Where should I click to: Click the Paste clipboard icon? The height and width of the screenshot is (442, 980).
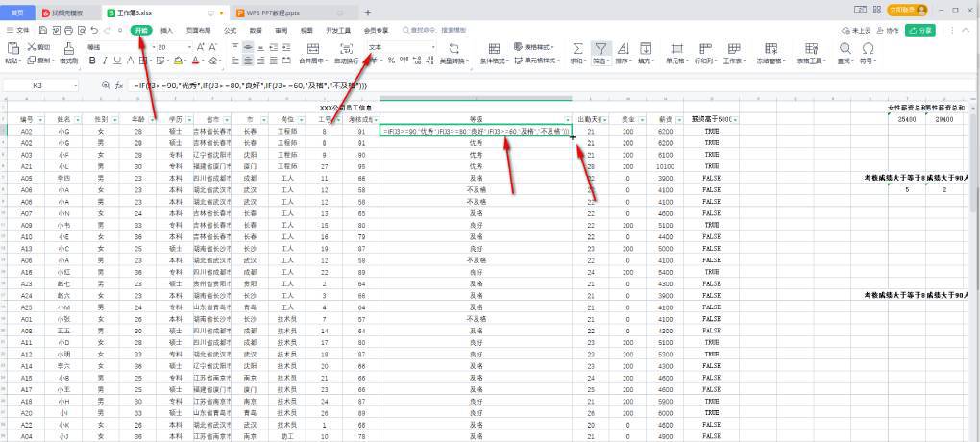coord(13,48)
